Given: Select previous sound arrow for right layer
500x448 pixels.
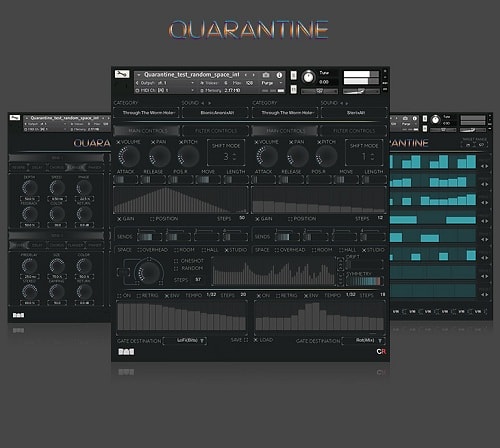Looking at the screenshot, I should 342,103.
